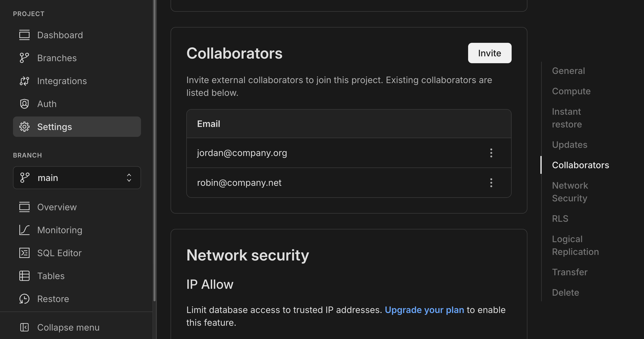Select the Branches icon
This screenshot has width=644, height=339.
coord(24,58)
